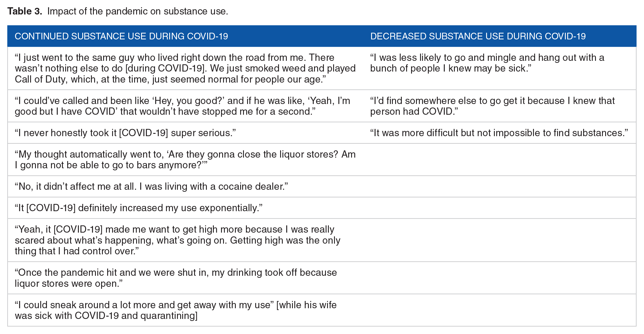Screen dimensions: 644x334
Task: Select the Decreased Substance Use column header
Action: (x=478, y=36)
